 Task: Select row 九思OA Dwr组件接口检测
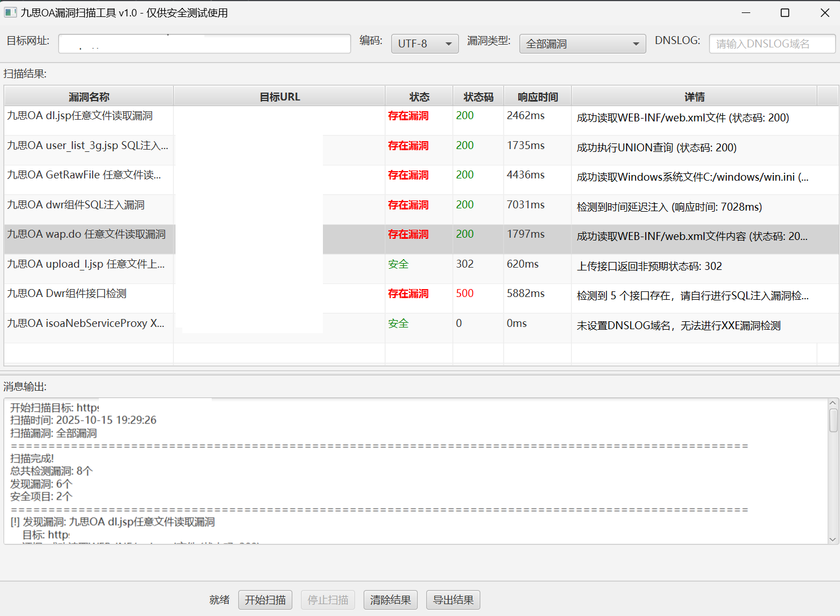[x=421, y=298]
